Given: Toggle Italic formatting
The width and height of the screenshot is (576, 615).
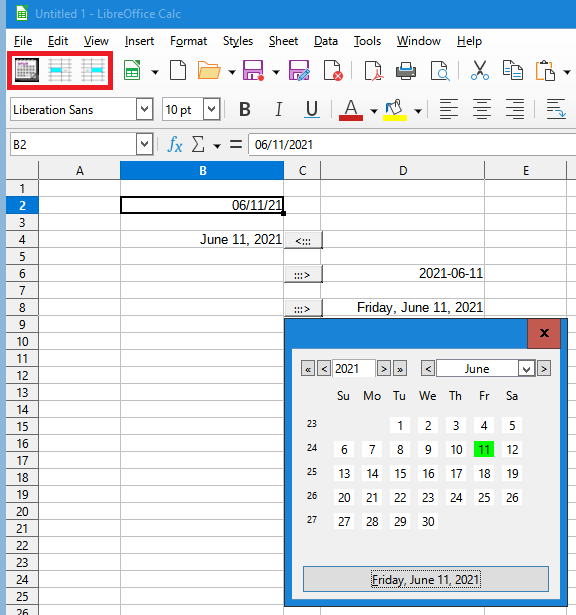Looking at the screenshot, I should click(x=278, y=109).
